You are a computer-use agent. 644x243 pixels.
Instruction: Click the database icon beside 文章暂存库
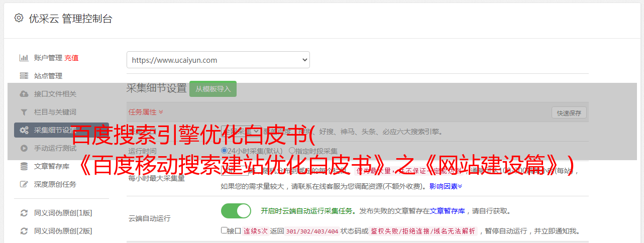24,166
